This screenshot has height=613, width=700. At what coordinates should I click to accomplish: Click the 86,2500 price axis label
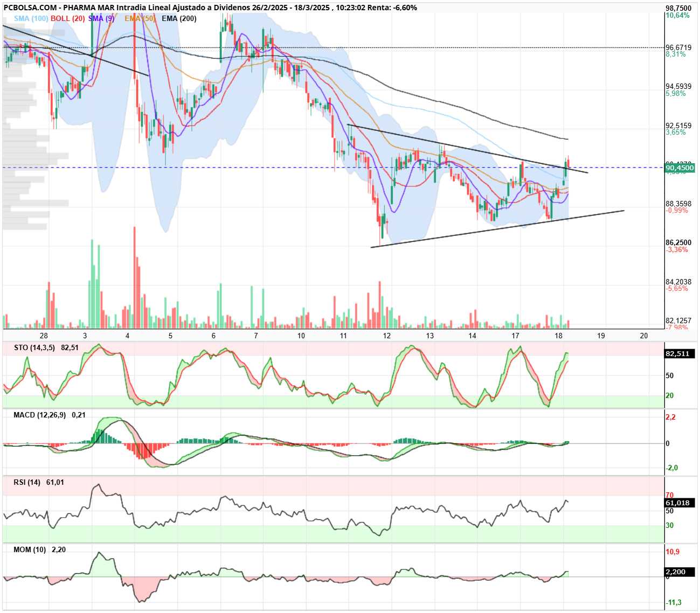(x=678, y=242)
